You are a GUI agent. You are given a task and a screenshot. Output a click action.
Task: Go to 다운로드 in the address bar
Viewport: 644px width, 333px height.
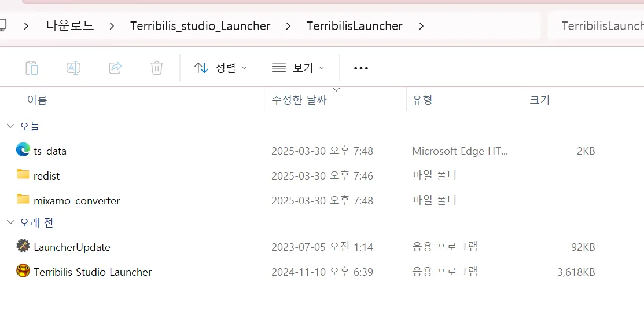(70, 25)
